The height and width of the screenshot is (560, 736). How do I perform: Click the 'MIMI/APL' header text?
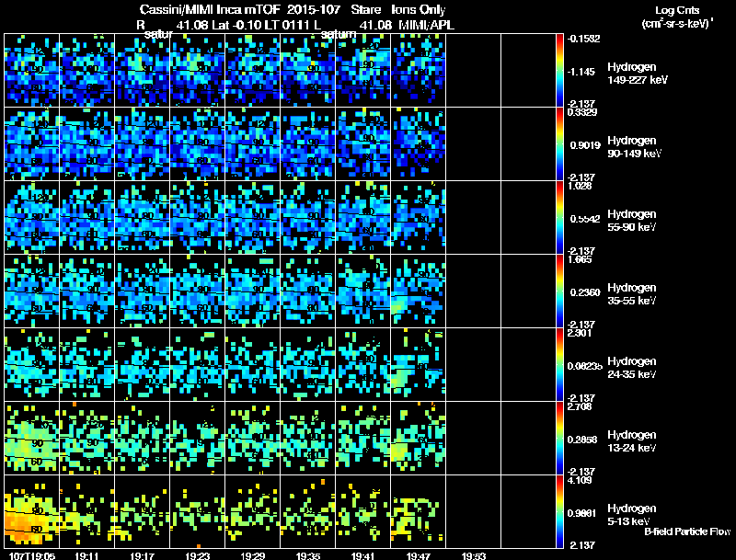click(427, 25)
